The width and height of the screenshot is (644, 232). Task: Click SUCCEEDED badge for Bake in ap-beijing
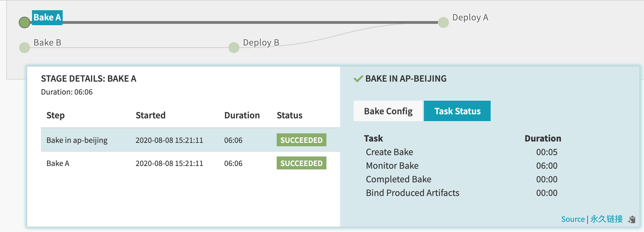tap(301, 140)
